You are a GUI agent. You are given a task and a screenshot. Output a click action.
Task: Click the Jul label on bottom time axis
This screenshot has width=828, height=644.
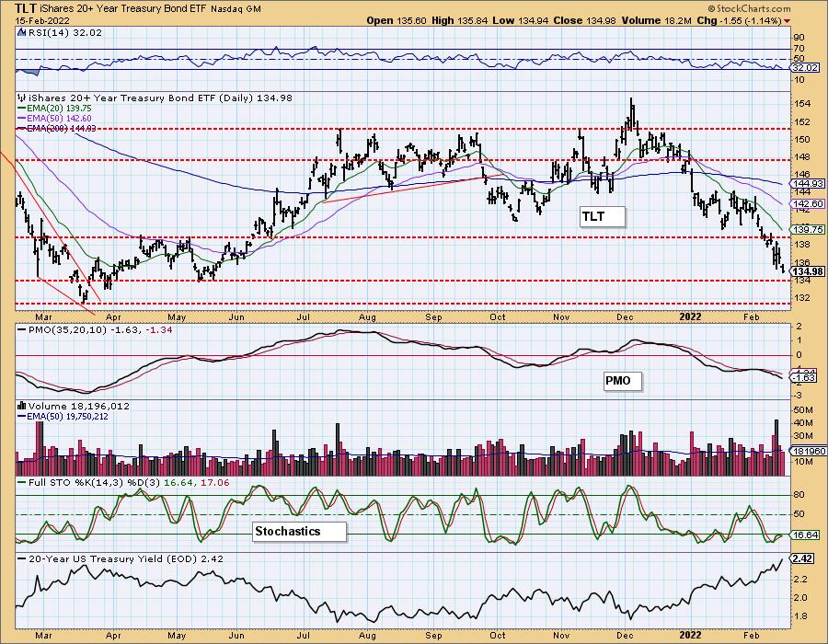click(303, 635)
